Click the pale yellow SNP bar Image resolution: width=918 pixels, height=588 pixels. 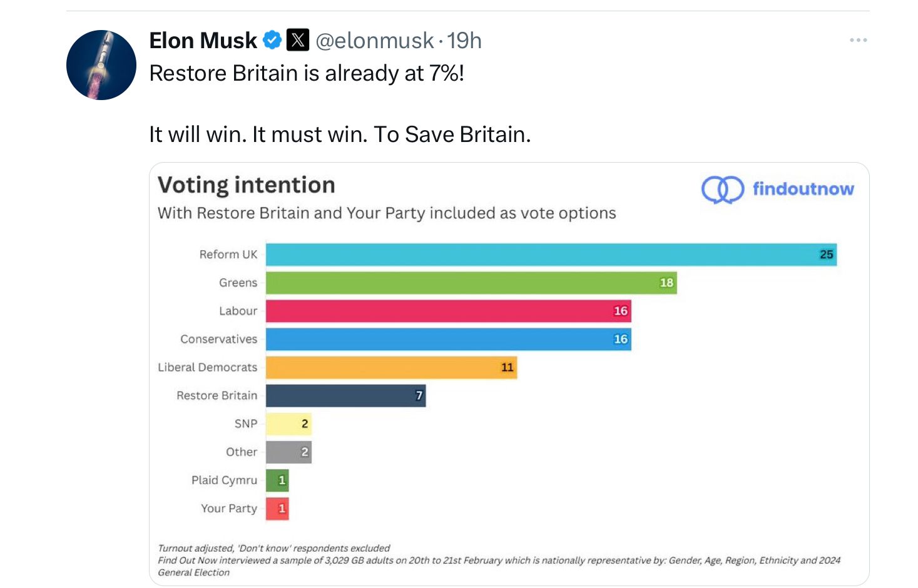(x=288, y=423)
